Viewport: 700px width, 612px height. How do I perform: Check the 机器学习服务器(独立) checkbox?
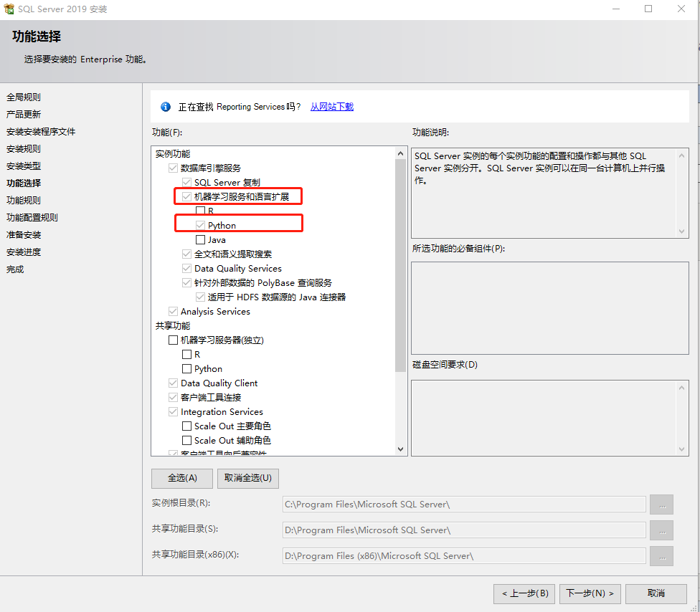click(x=174, y=340)
